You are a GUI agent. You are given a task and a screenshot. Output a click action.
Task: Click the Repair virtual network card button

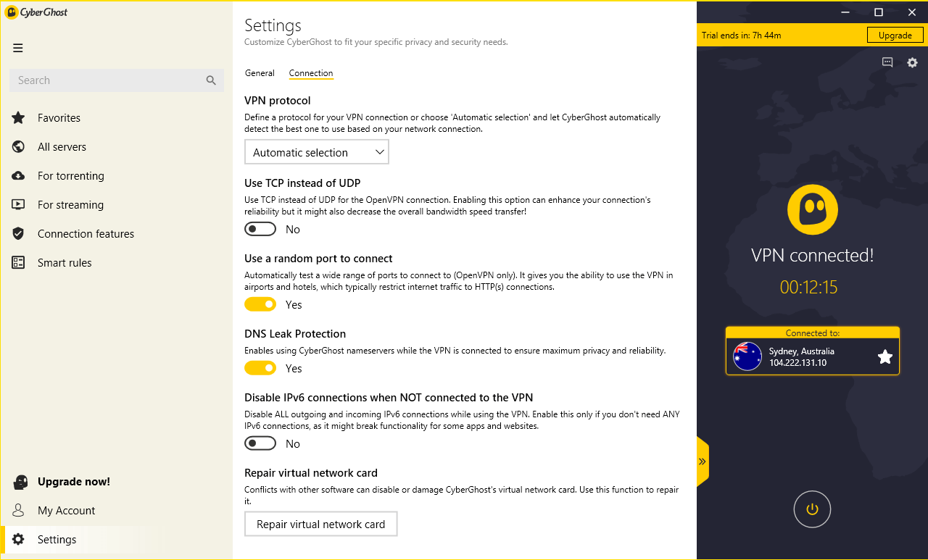pos(321,525)
